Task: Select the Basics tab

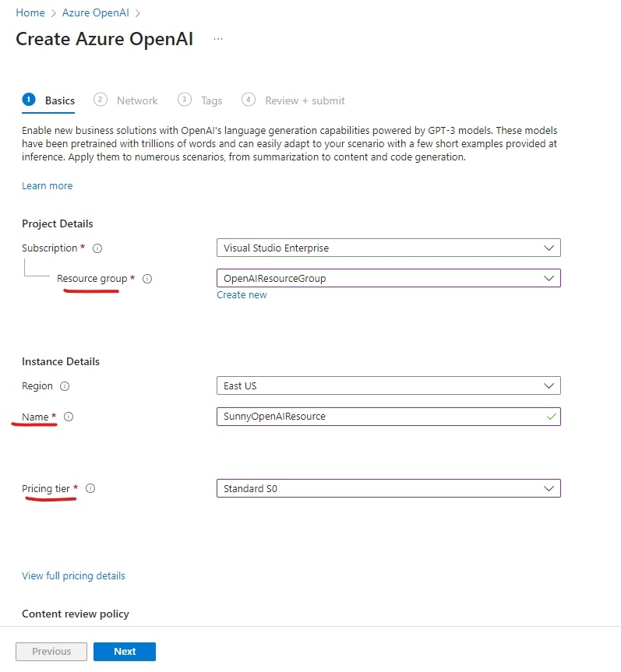Action: click(x=60, y=100)
